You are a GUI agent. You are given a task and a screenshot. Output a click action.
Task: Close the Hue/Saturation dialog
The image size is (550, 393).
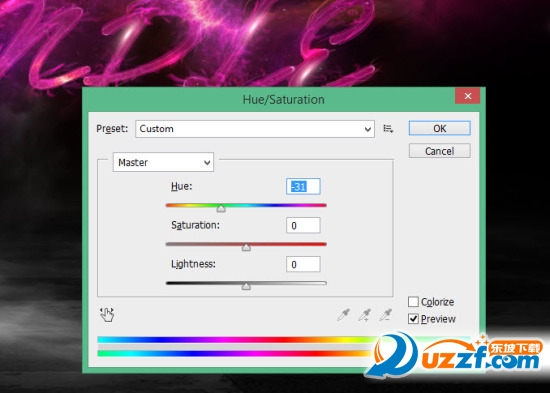click(468, 96)
